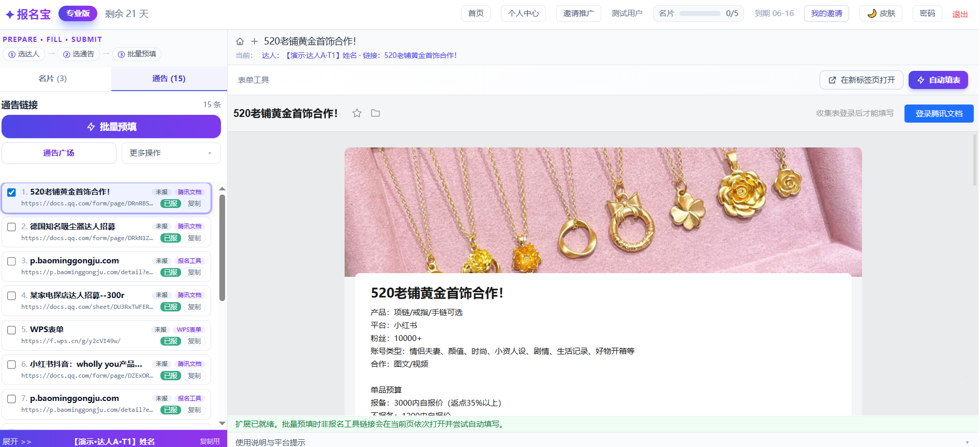
Task: Click the notice list vertical scrollbar thumb
Action: pyautogui.click(x=222, y=247)
